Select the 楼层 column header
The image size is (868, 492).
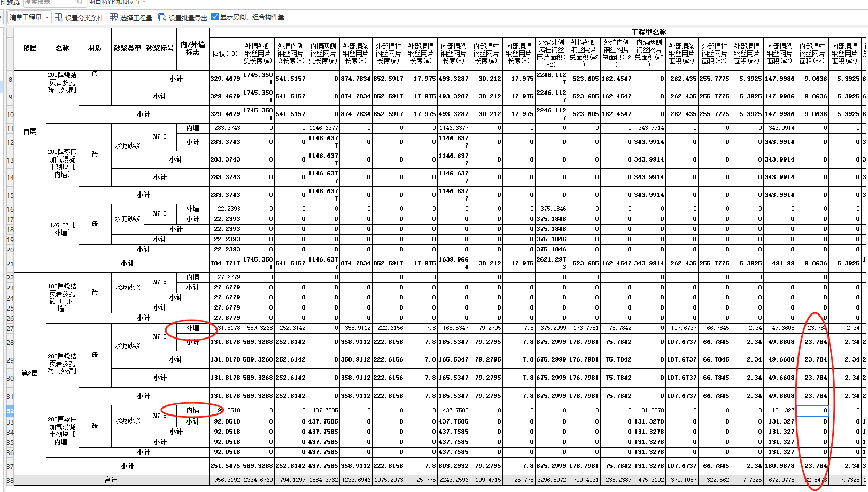tap(30, 49)
